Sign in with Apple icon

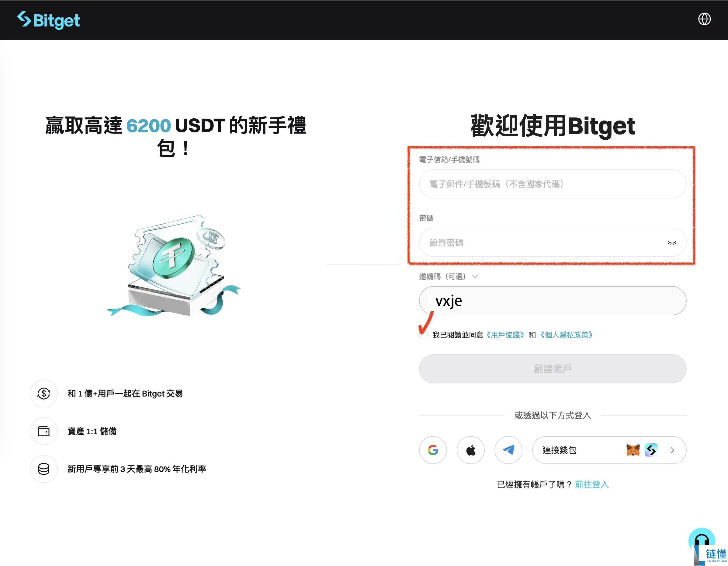pos(470,450)
